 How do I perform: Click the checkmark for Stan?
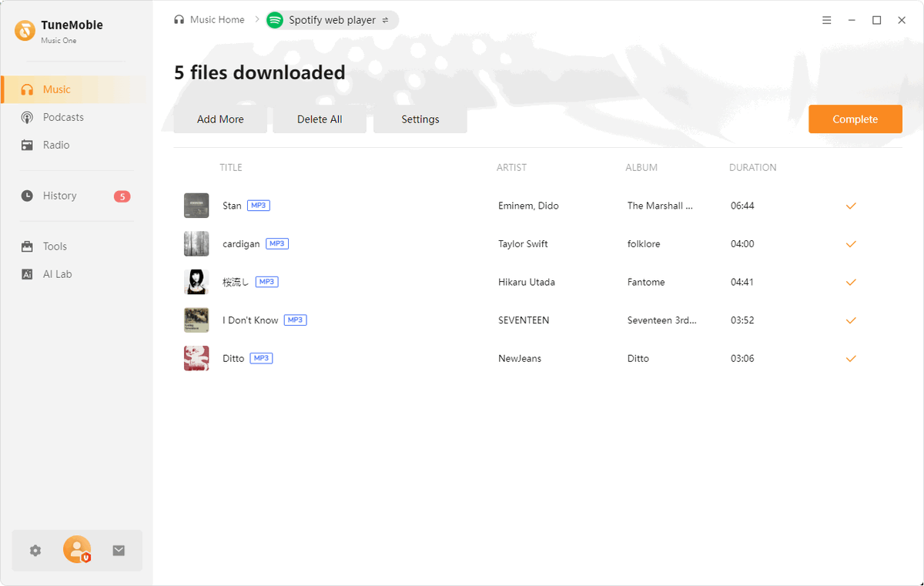coord(851,206)
